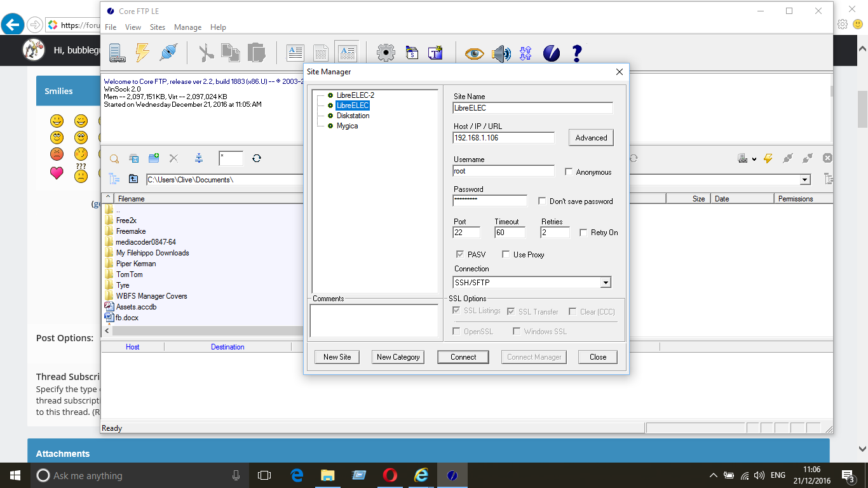Click the question mark help icon
The height and width of the screenshot is (488, 868).
[x=577, y=53]
